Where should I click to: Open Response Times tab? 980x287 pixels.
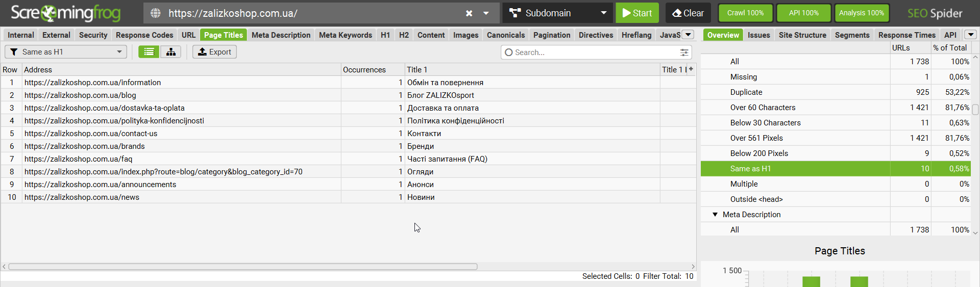point(906,35)
